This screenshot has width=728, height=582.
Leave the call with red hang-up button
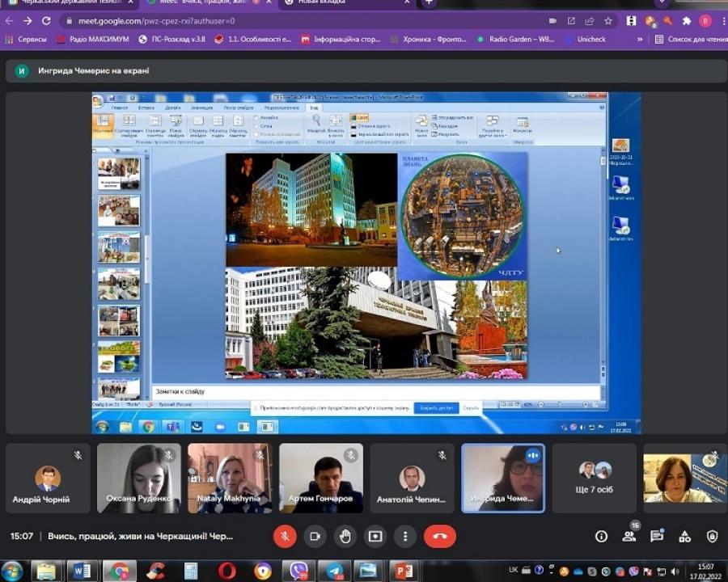(x=440, y=537)
